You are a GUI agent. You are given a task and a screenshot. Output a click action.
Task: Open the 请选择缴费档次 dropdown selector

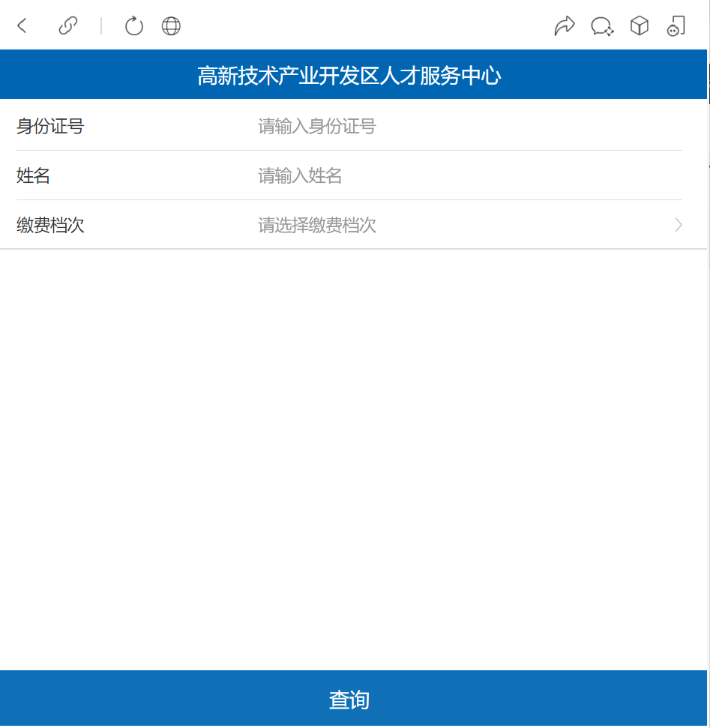coord(317,225)
